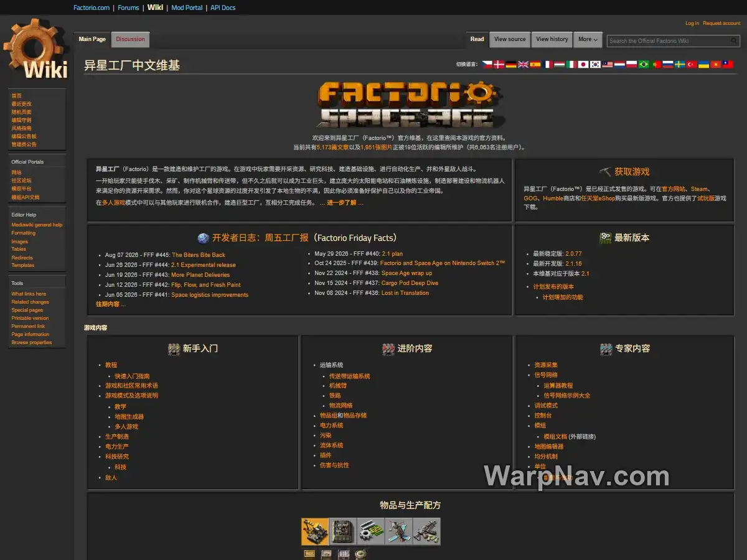Open FFF #440 2.1 plan
This screenshot has width=747, height=560.
tap(392, 254)
